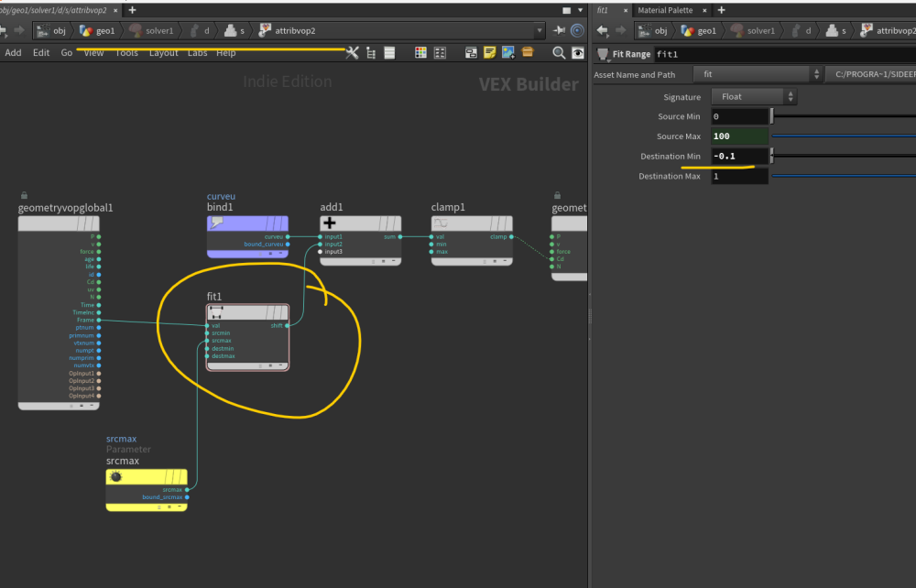
Task: Open the Layout menu
Action: pyautogui.click(x=164, y=52)
